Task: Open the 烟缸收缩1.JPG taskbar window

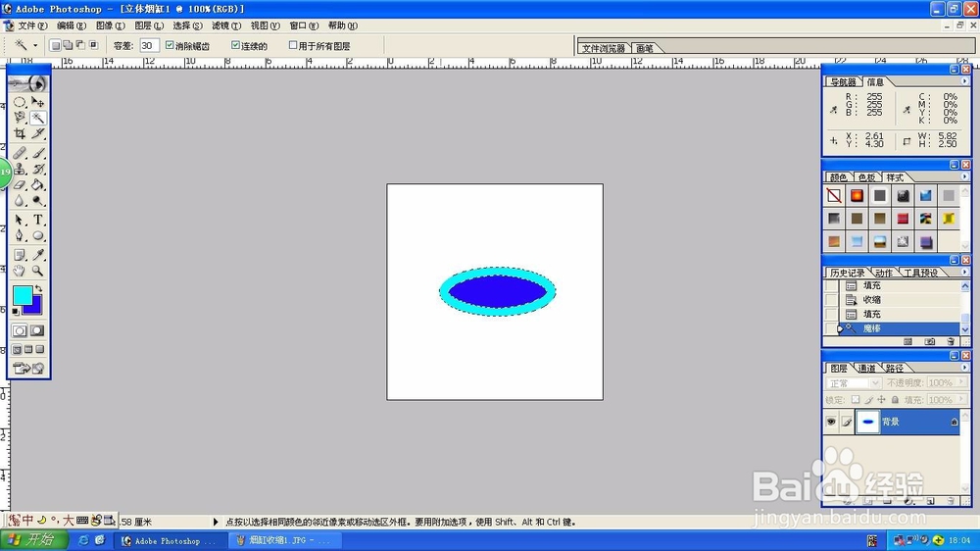Action: point(284,540)
